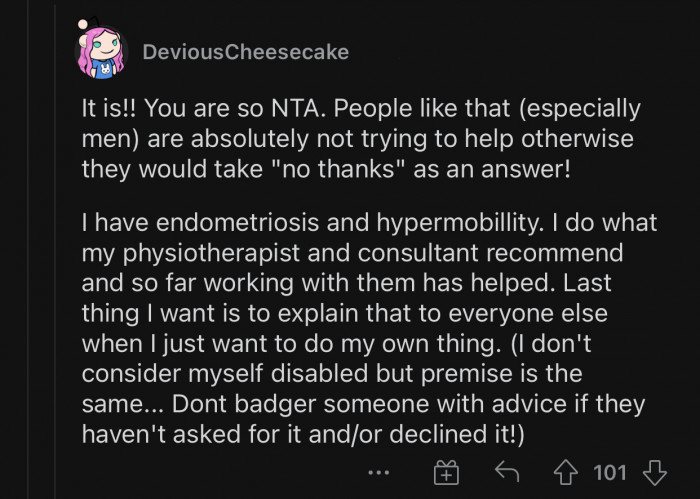This screenshot has height=499, width=700.
Task: Click the first paragraph starting "It is!!"
Action: coord(360,139)
